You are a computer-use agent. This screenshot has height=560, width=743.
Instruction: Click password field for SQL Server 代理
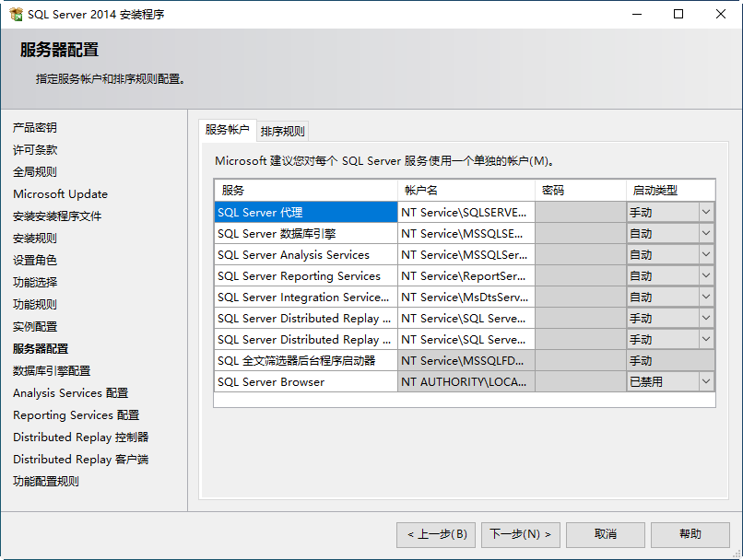581,212
